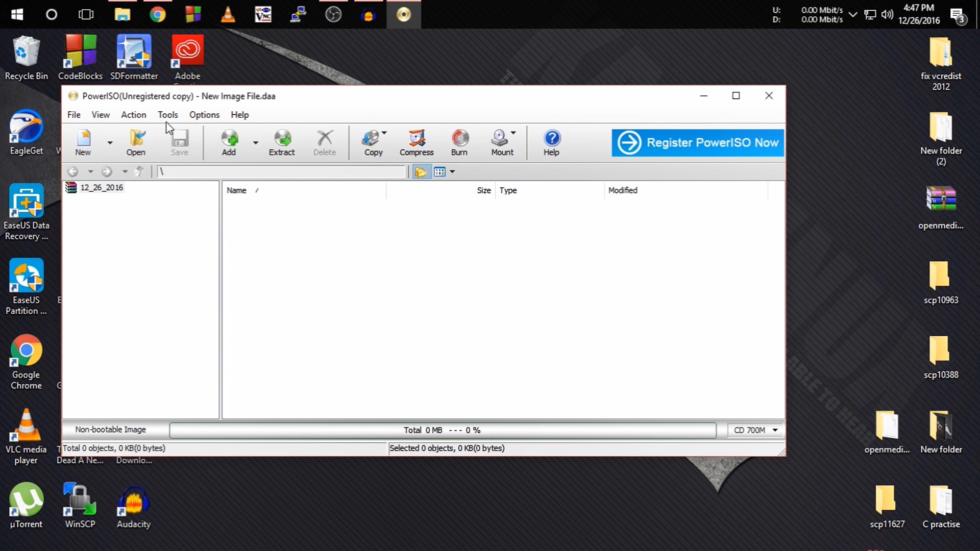
Task: Click the Windows Start button
Action: (17, 14)
